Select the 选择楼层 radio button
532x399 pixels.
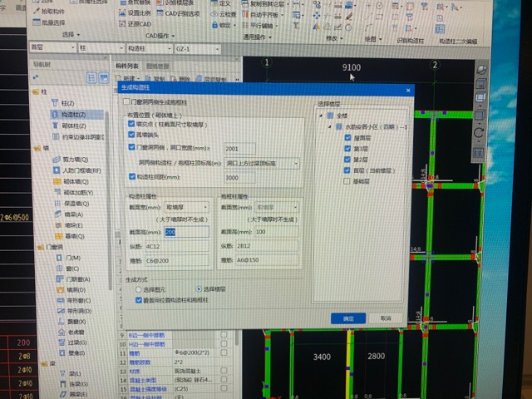(199, 289)
